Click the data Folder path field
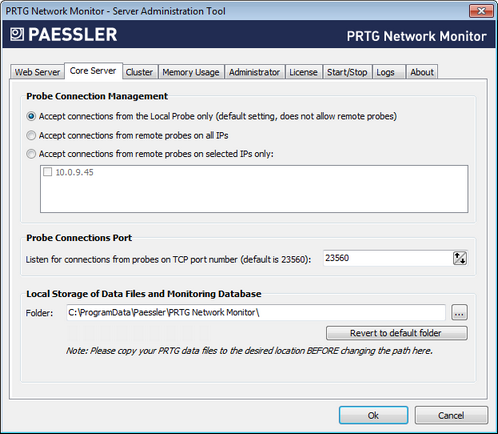Viewport: 498px width, 434px height. pos(256,312)
